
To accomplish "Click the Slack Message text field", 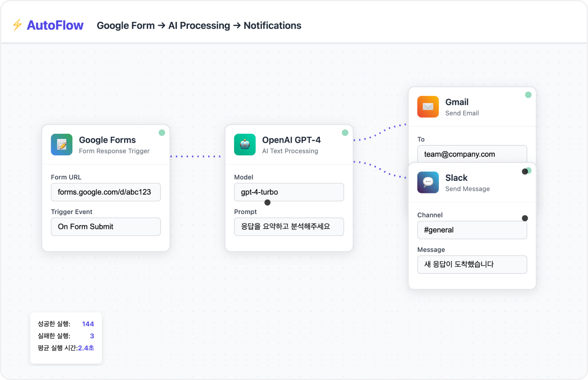I will point(472,264).
